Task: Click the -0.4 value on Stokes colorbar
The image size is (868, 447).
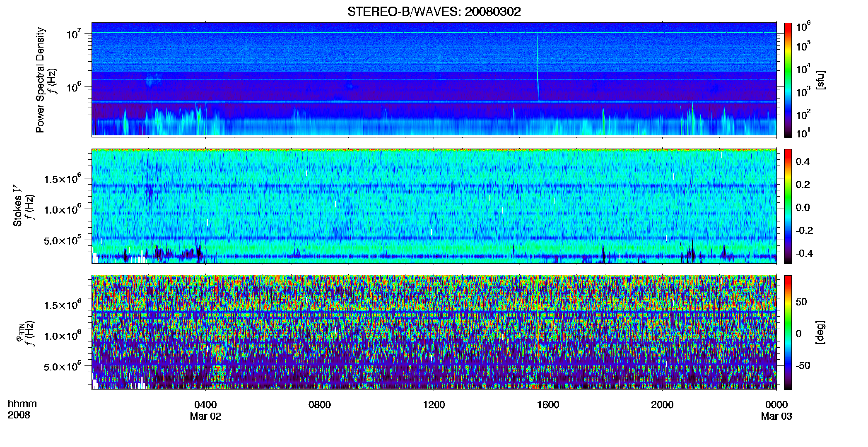Action: 804,254
